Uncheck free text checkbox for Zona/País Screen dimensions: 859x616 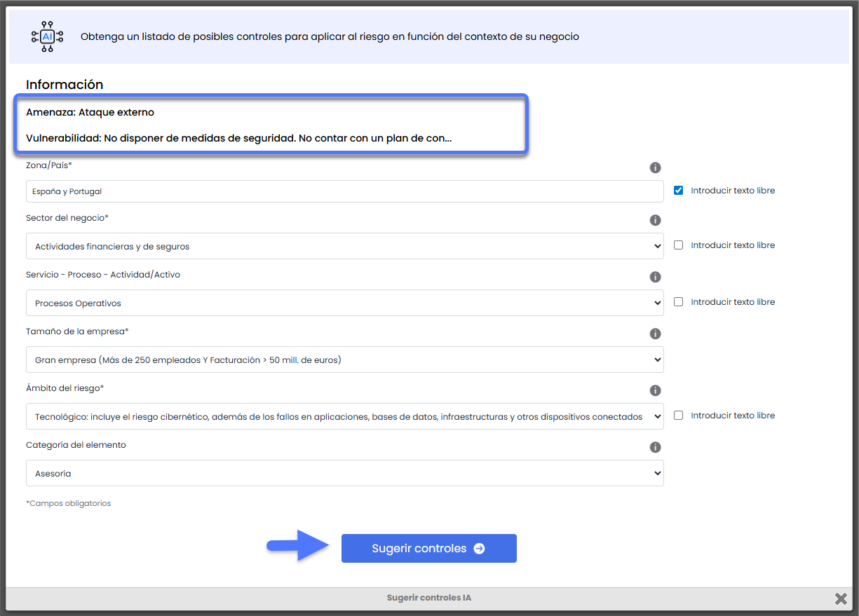point(678,191)
